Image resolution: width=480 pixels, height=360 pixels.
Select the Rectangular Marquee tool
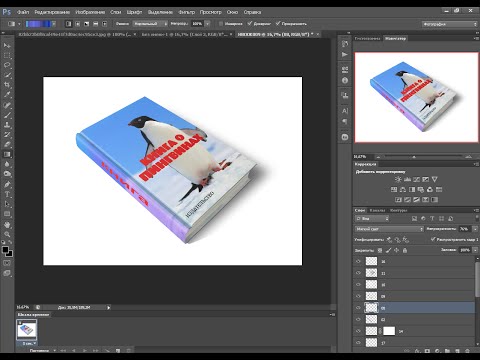coord(7,56)
